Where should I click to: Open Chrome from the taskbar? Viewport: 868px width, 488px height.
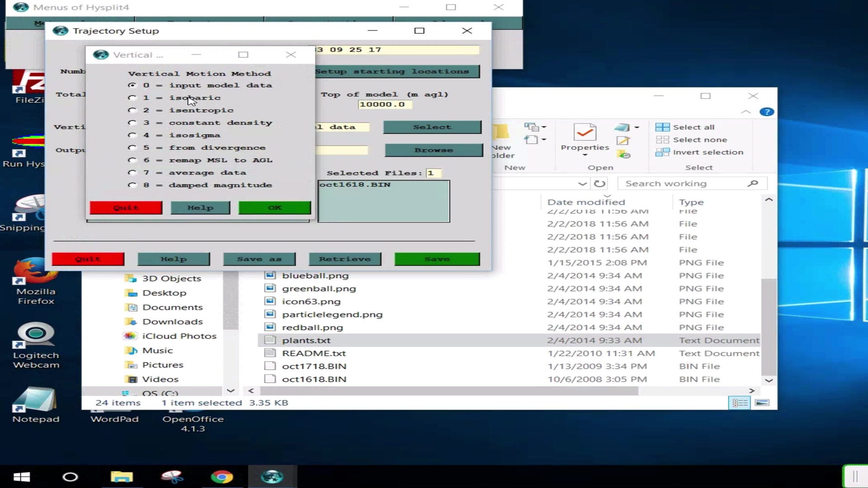pyautogui.click(x=222, y=477)
